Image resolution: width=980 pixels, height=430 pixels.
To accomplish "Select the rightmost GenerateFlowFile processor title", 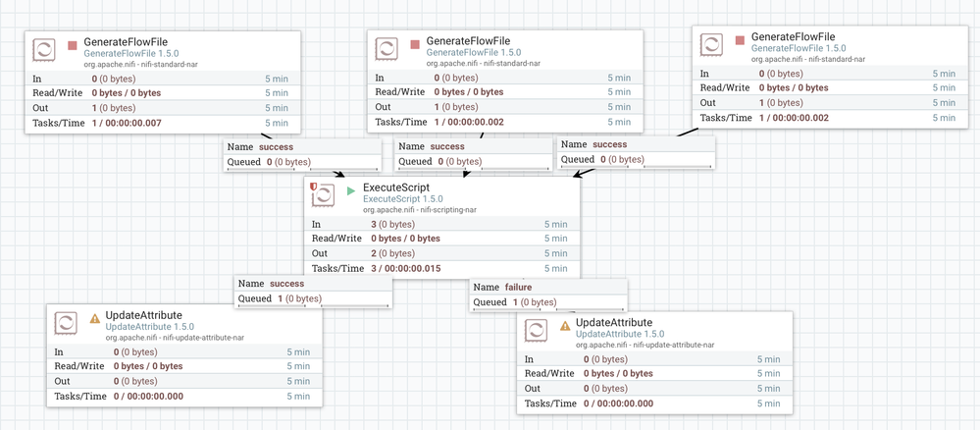I will (794, 37).
